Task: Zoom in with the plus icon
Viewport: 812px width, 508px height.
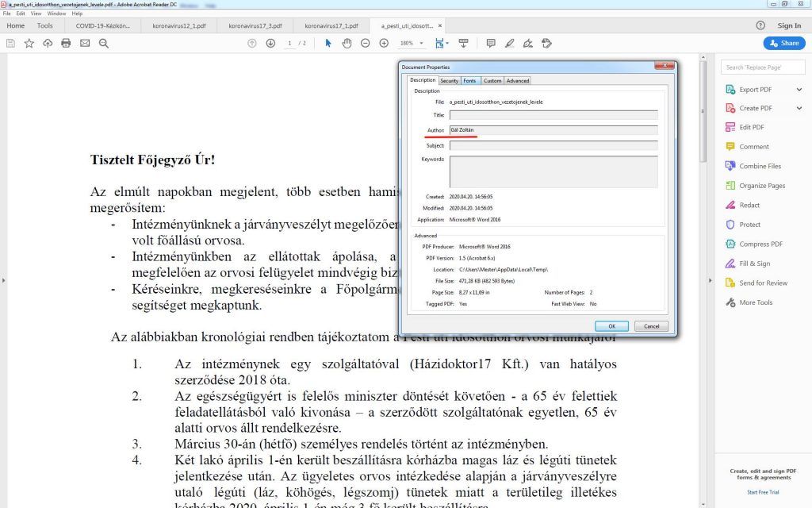Action: pos(384,44)
